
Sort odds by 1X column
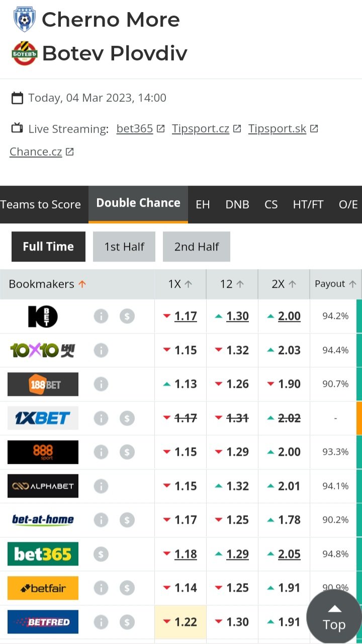(x=180, y=284)
